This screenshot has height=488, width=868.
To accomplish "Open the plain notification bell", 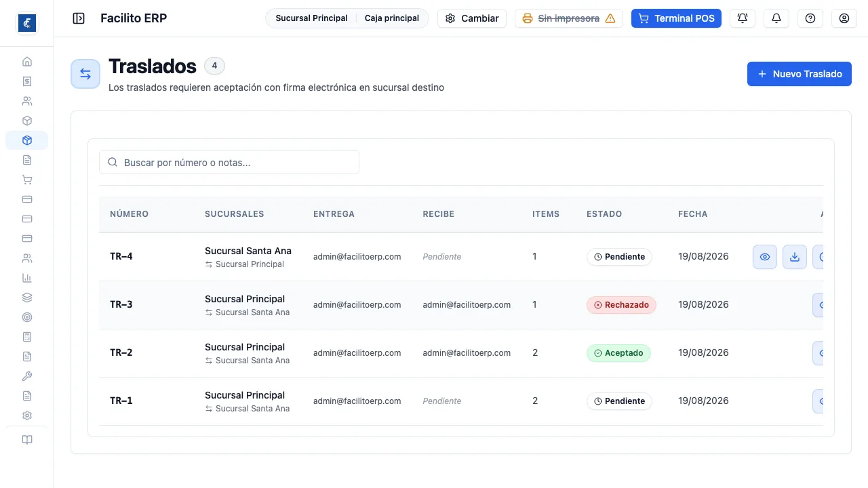I will (x=776, y=18).
